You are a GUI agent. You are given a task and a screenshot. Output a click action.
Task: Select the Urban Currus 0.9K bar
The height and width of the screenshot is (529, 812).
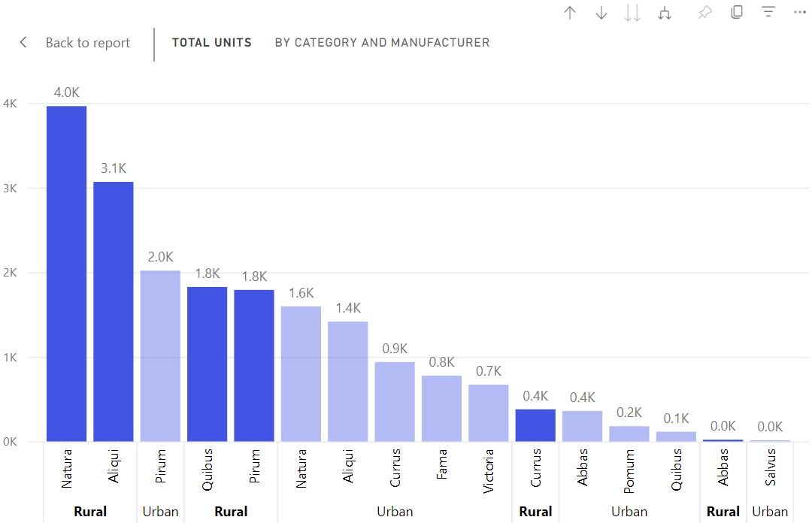coord(395,402)
